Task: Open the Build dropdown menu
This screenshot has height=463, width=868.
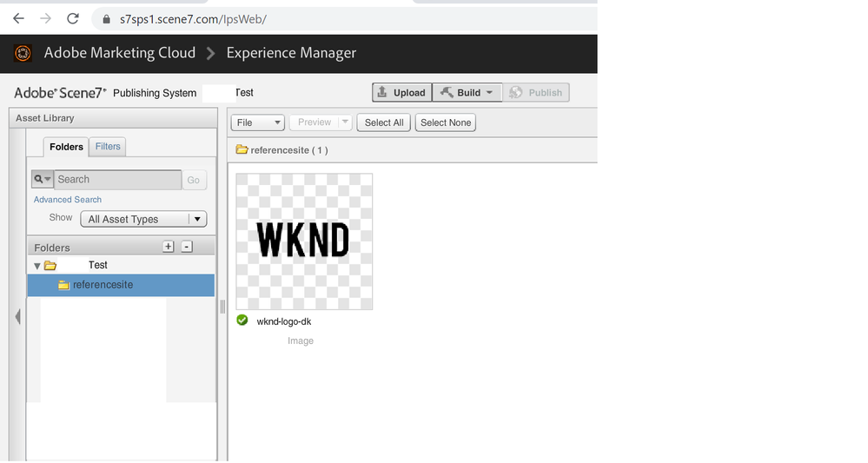Action: click(467, 92)
